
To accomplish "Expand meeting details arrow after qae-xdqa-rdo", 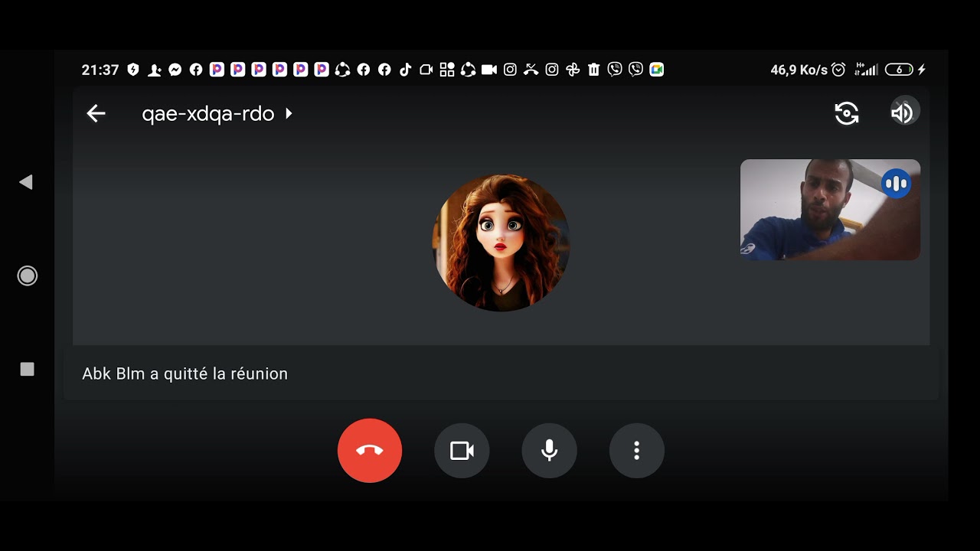I will pos(289,113).
